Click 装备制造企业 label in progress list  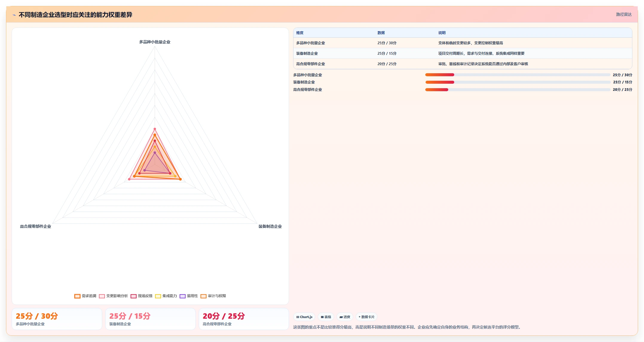click(304, 82)
